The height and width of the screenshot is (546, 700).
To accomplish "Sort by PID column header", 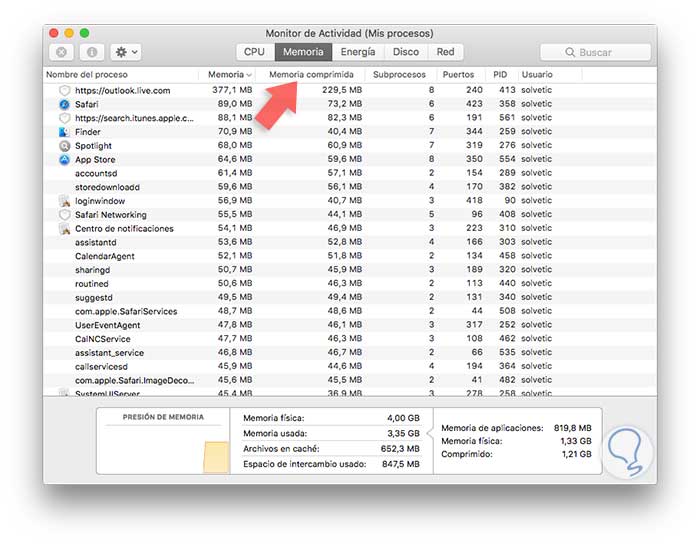I will [500, 75].
